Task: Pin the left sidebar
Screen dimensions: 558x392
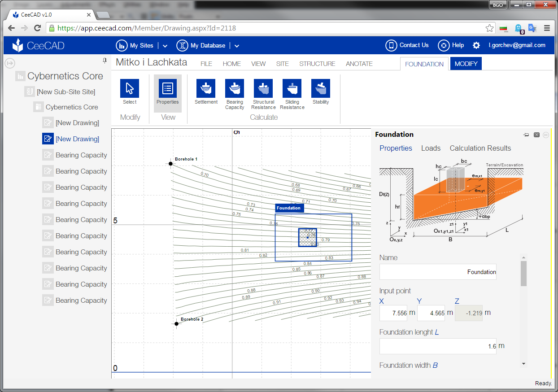Action: click(x=105, y=60)
